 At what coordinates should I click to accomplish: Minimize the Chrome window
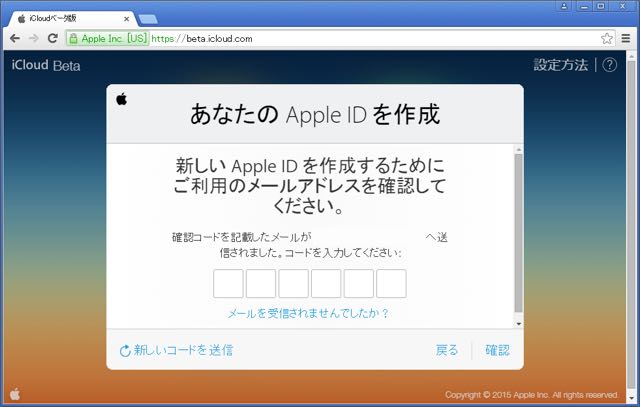[584, 6]
